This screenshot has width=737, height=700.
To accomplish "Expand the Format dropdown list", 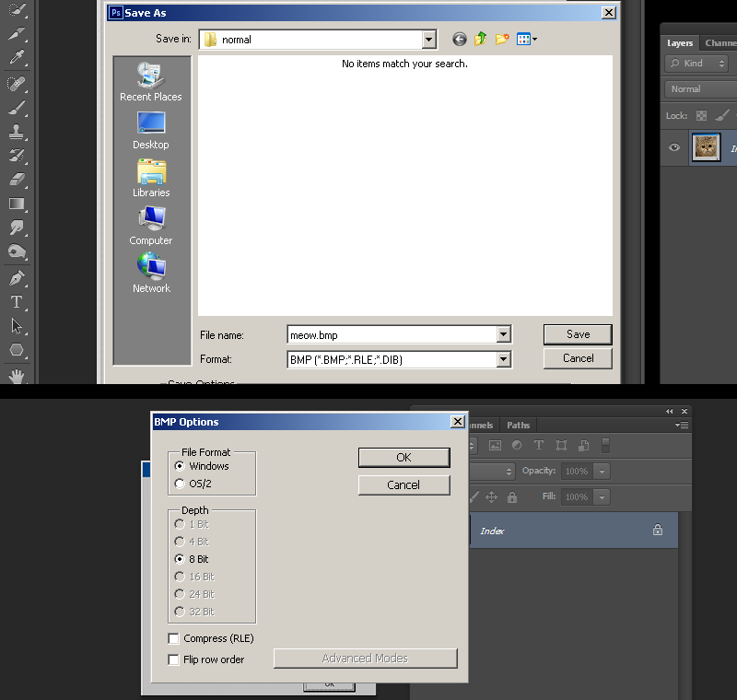I will tap(503, 360).
